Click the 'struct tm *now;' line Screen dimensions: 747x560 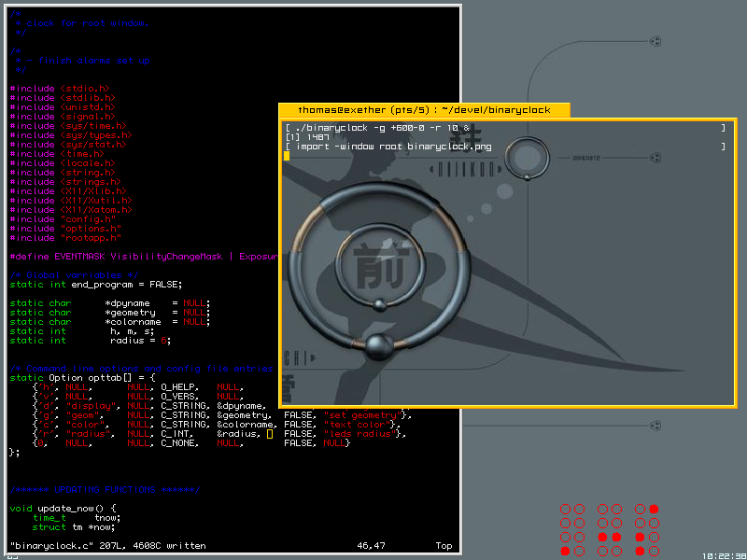tap(74, 527)
